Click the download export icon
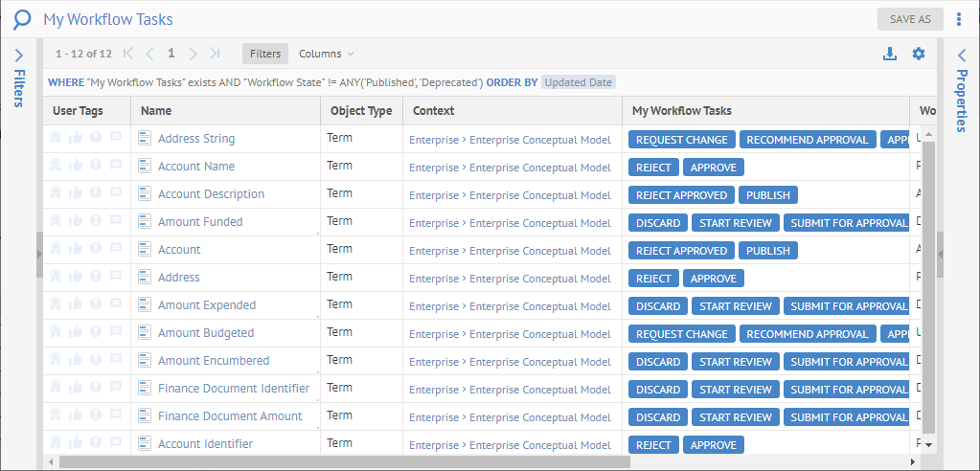This screenshot has width=980, height=471. (890, 54)
